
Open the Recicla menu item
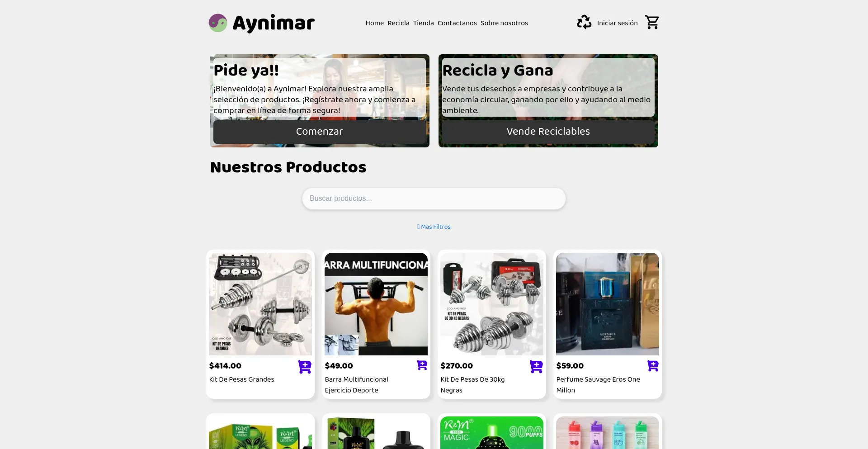pyautogui.click(x=398, y=23)
